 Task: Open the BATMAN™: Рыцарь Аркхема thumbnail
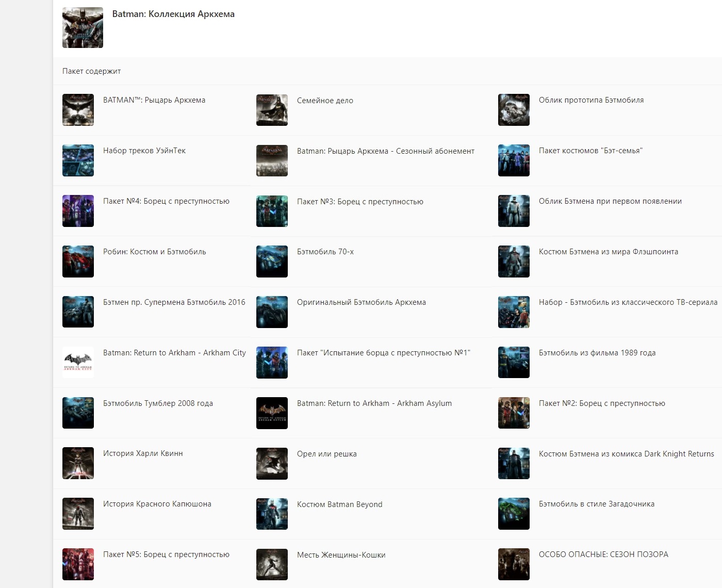[x=78, y=110]
